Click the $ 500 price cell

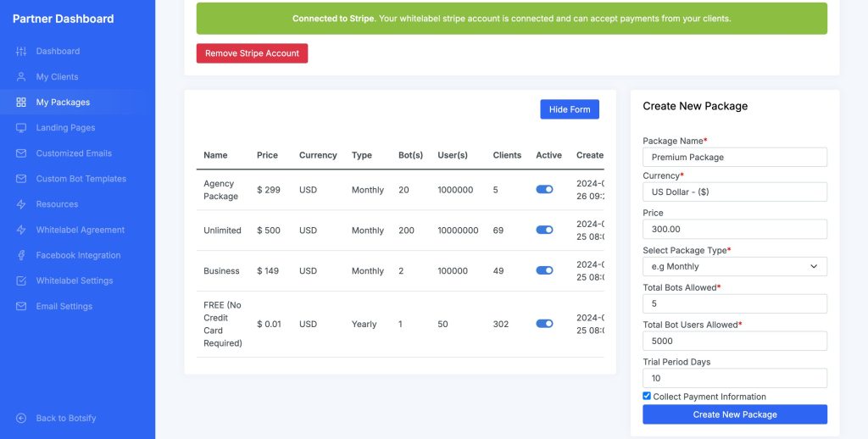tap(269, 231)
